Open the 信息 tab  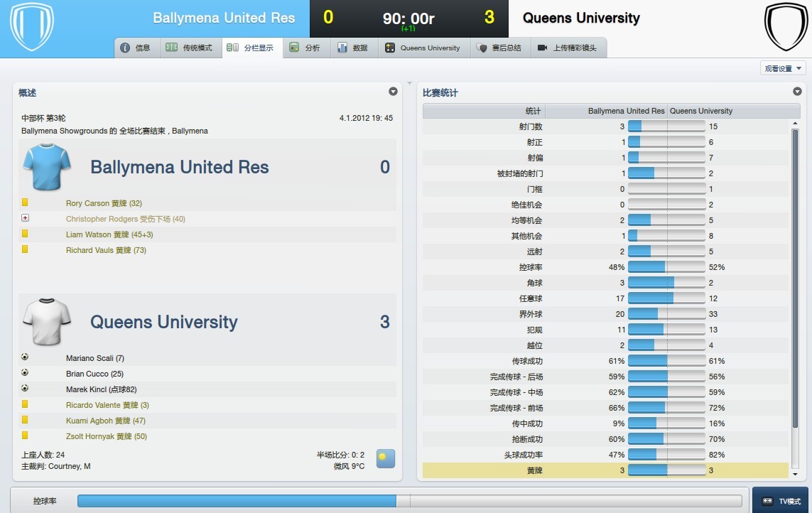point(136,48)
